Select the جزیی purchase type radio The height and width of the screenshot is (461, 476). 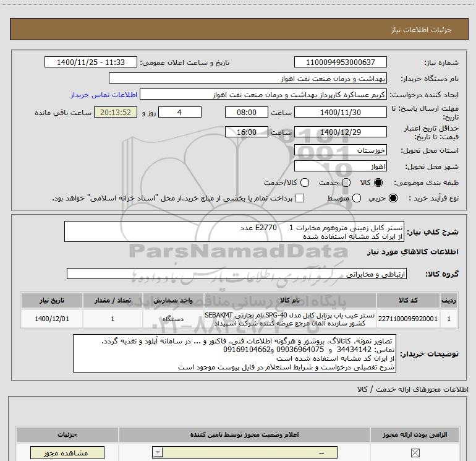point(393,198)
